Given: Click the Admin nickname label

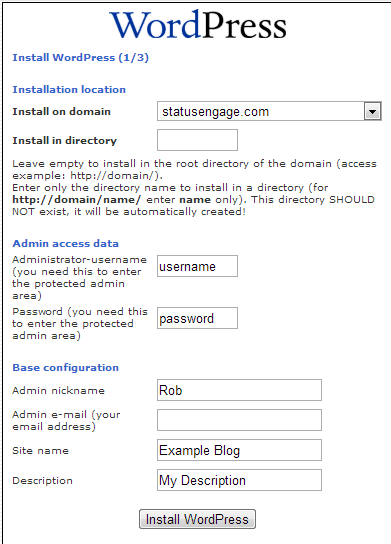Looking at the screenshot, I should coord(58,390).
